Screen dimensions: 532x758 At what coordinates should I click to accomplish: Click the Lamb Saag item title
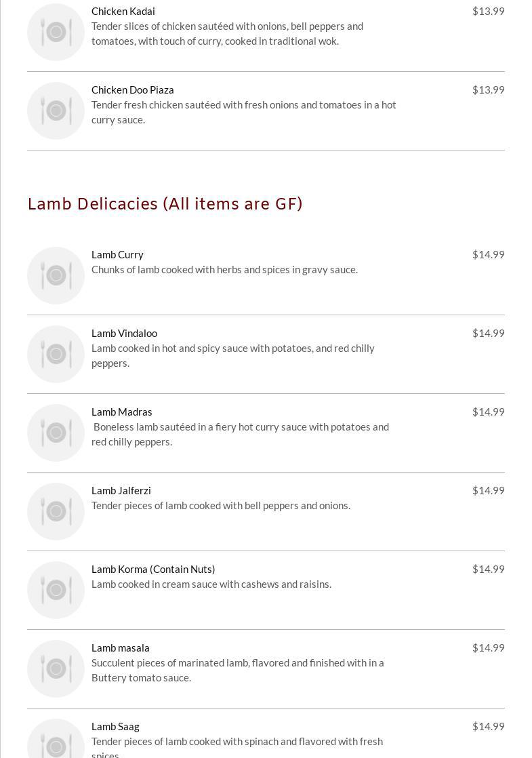(115, 726)
